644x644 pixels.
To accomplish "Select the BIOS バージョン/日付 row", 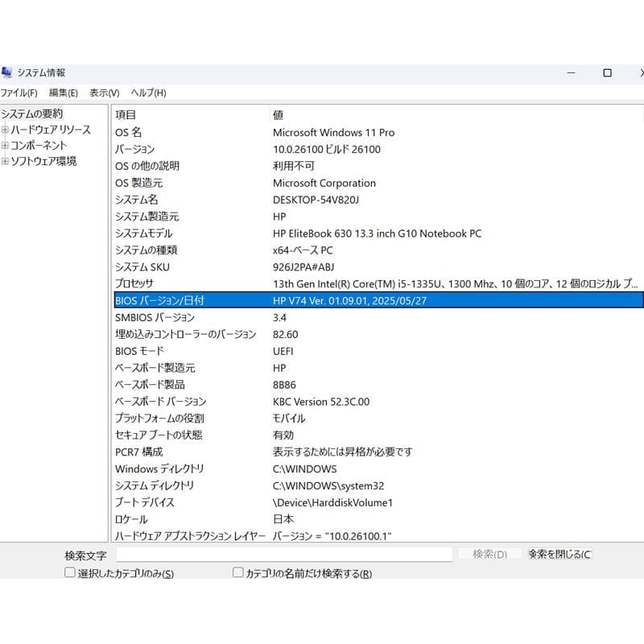I will click(377, 300).
